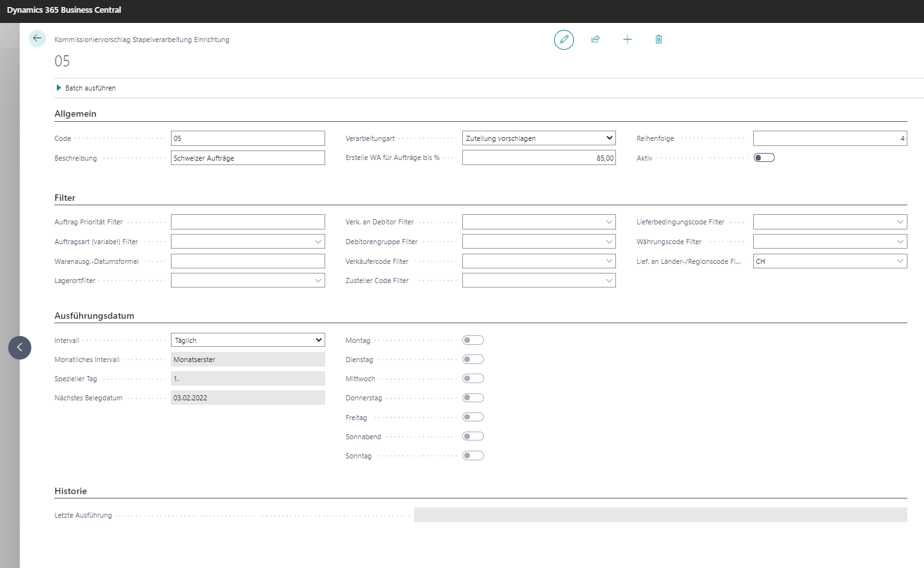Image resolution: width=924 pixels, height=568 pixels.
Task: Toggle the Aktiv switch
Action: click(x=764, y=158)
